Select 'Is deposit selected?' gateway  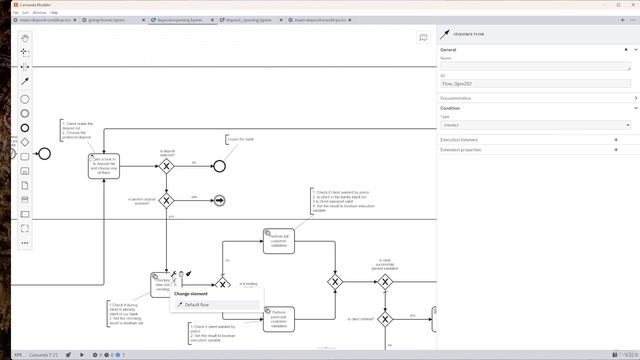click(167, 166)
